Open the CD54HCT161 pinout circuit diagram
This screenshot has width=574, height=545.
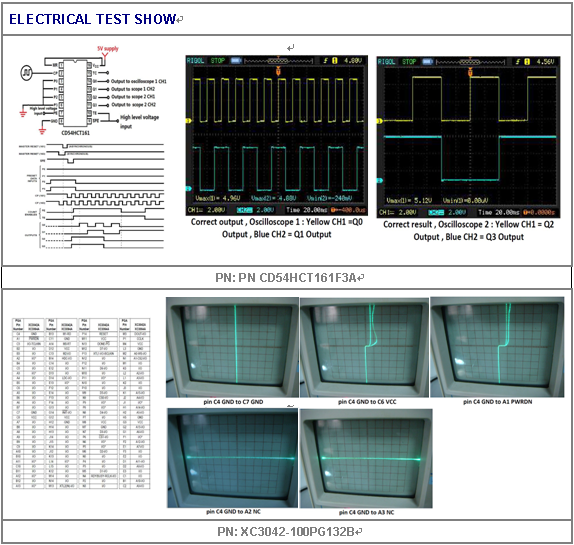coord(93,91)
